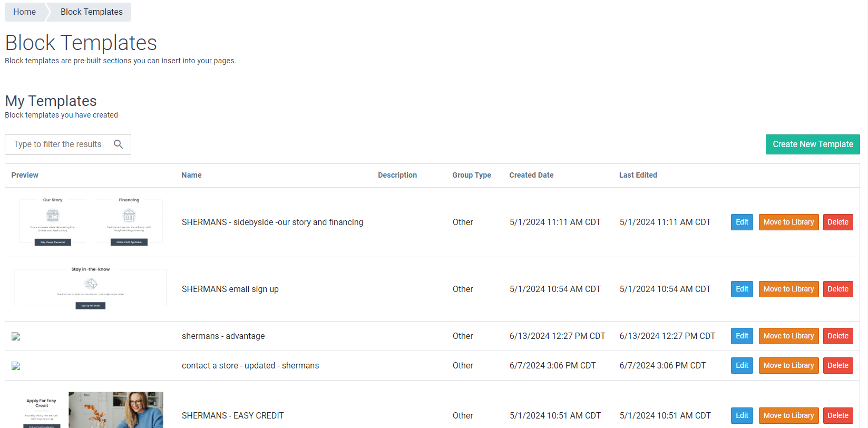Edit SHERMANS email sign up template
Viewport: 868px width, 428px height.
coord(742,289)
